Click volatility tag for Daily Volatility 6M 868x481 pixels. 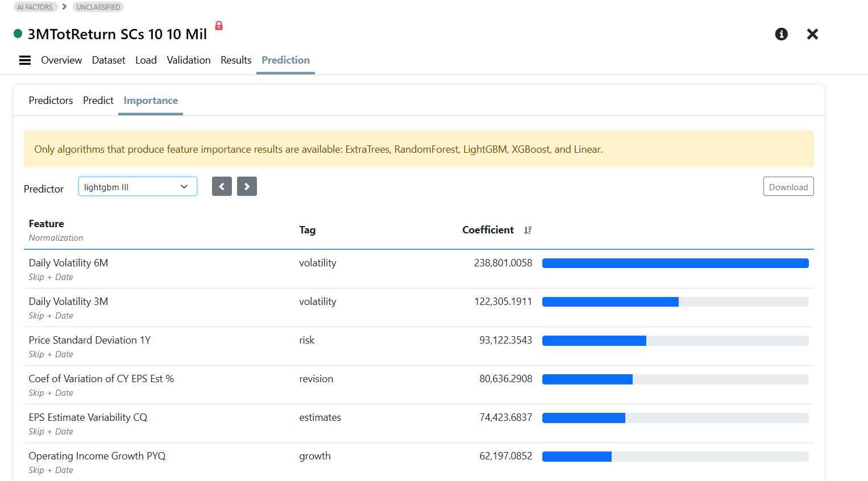click(318, 263)
